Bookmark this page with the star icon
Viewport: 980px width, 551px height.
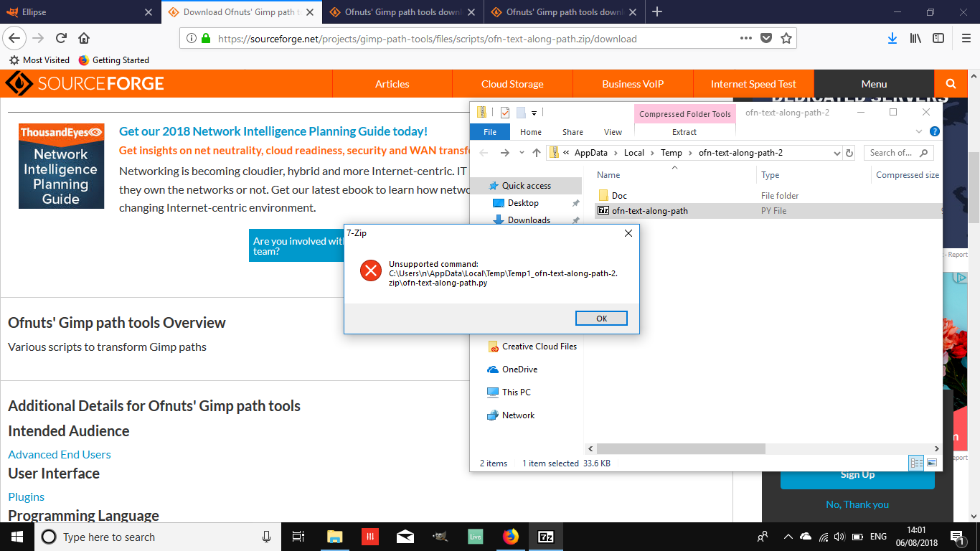click(786, 39)
